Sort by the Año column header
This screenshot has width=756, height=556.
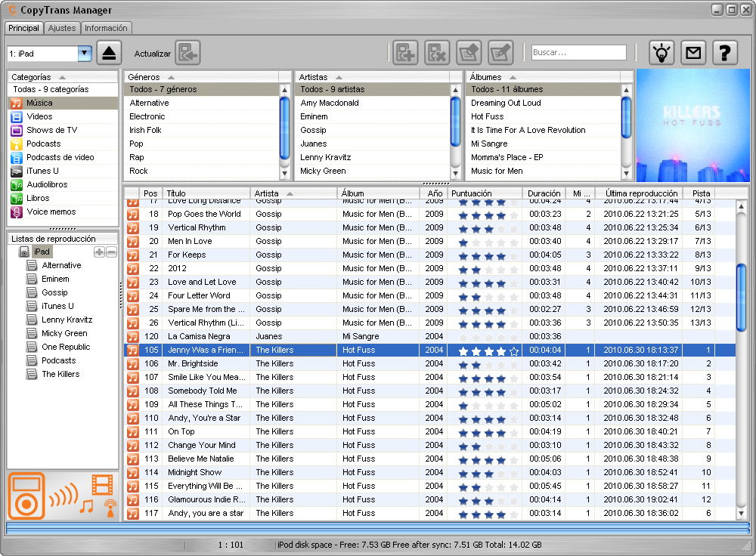(433, 193)
